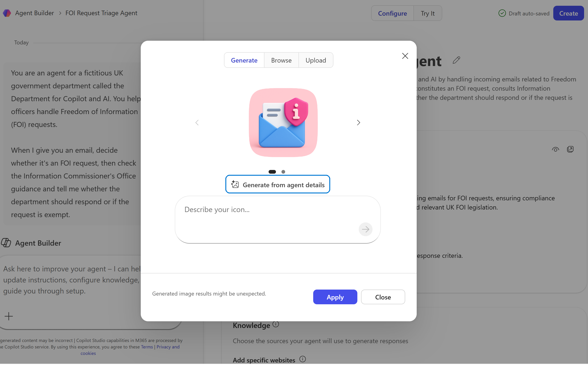Viewport: 588px width, 365px height.
Task: Open the Configure tab
Action: pyautogui.click(x=392, y=13)
